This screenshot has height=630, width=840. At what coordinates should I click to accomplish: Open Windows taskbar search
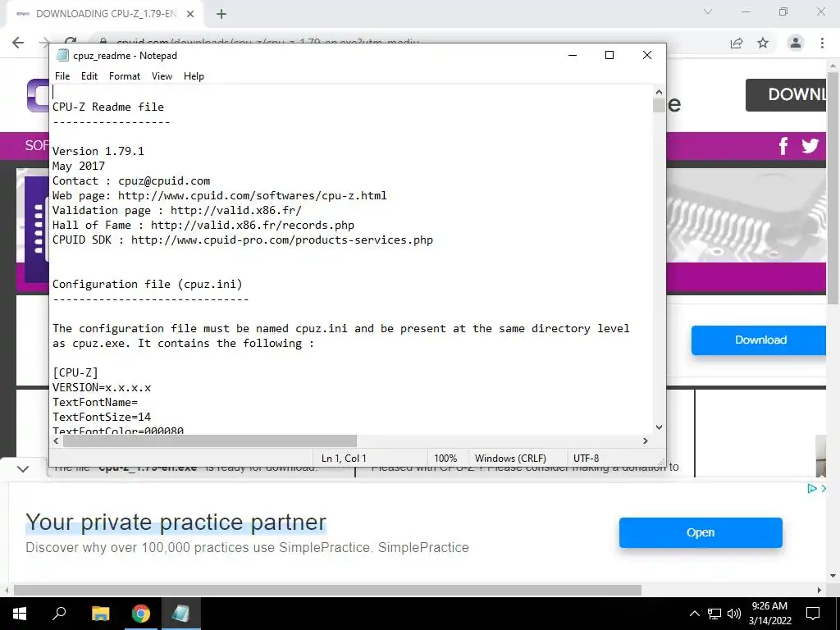coord(59,614)
